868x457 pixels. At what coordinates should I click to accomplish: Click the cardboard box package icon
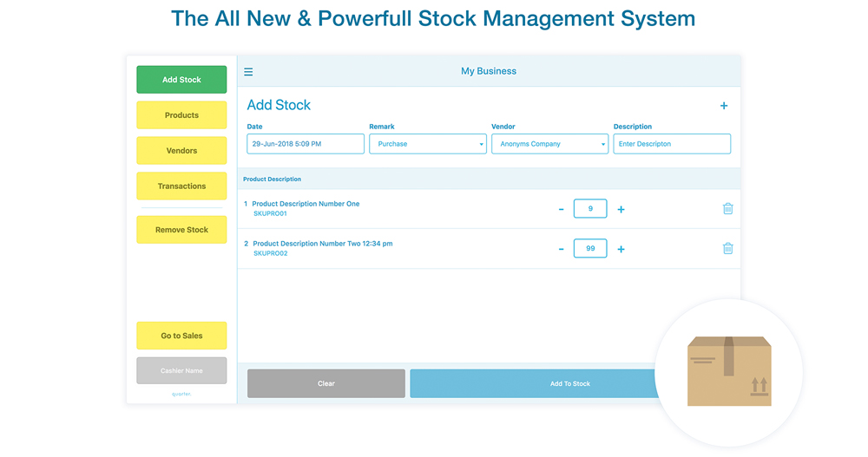[x=728, y=371]
